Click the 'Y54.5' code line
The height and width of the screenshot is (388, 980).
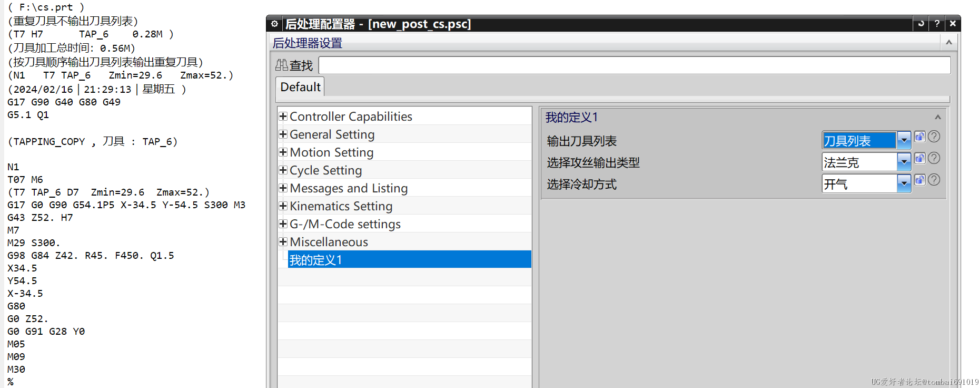(x=22, y=280)
